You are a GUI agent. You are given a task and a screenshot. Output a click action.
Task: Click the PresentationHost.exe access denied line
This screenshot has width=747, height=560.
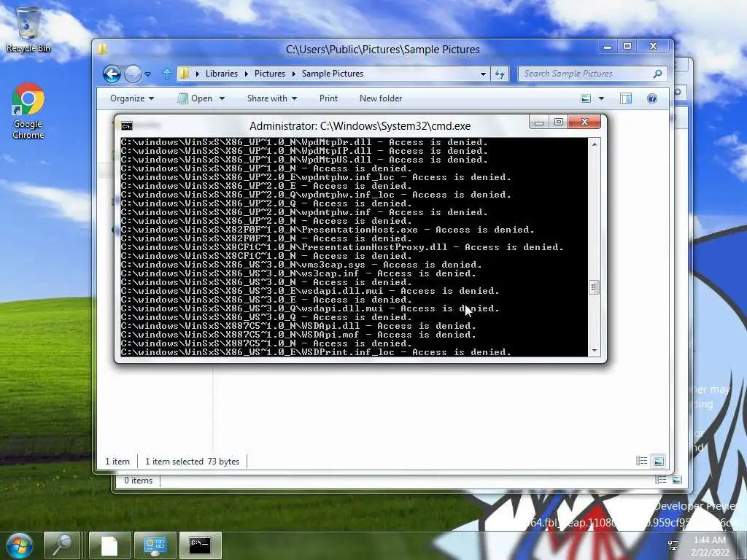pos(328,230)
